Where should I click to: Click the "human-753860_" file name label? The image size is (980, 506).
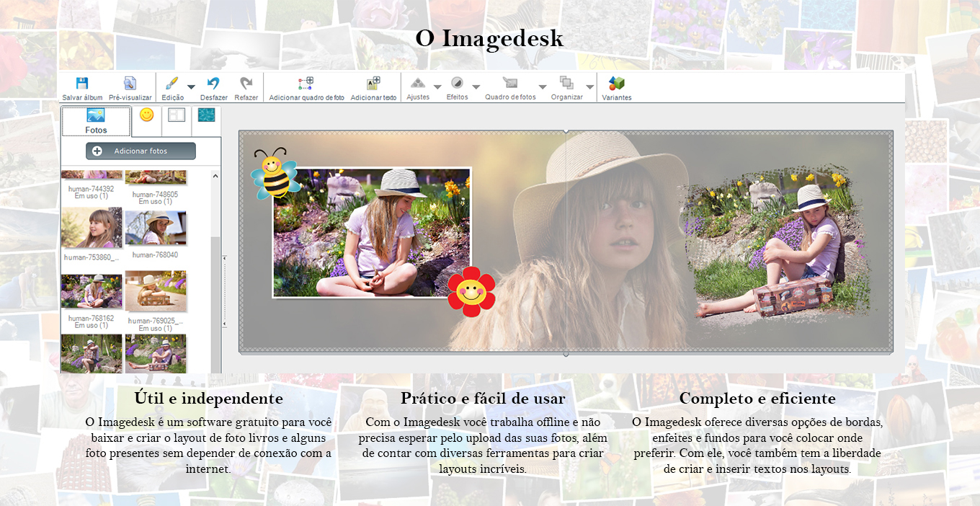(x=92, y=257)
